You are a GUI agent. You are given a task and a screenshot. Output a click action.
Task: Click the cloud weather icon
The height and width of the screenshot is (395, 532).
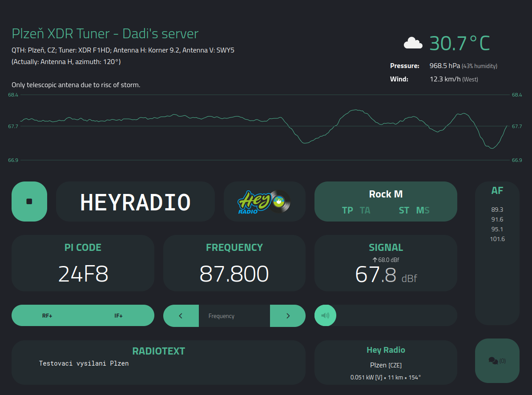[x=413, y=43]
